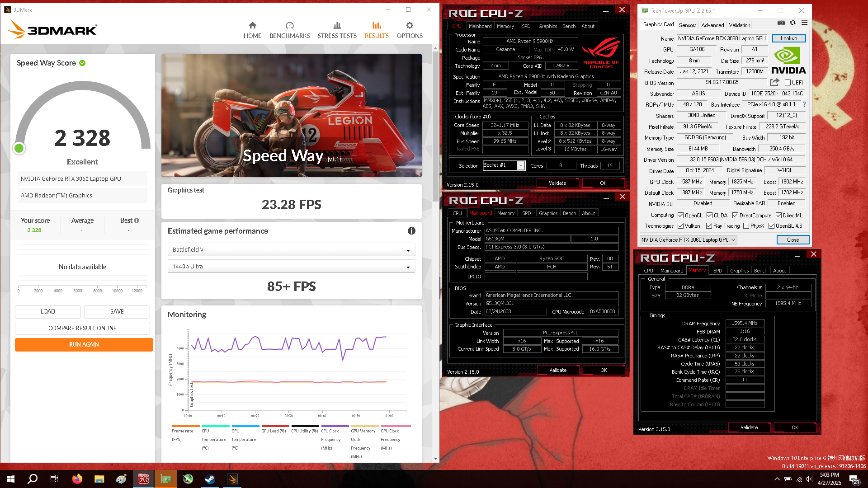This screenshot has width=868, height=488.
Task: Toggle the OpenGL 4.6 checkbox in GPU-Z
Action: point(771,226)
